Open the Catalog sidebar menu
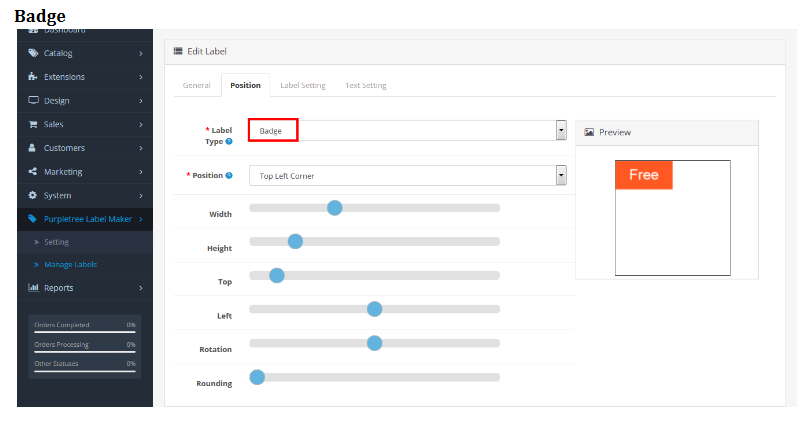812x421 pixels. click(85, 53)
